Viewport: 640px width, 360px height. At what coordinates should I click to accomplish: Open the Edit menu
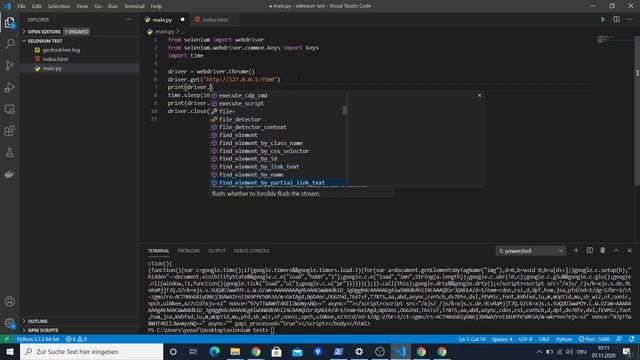coord(37,6)
